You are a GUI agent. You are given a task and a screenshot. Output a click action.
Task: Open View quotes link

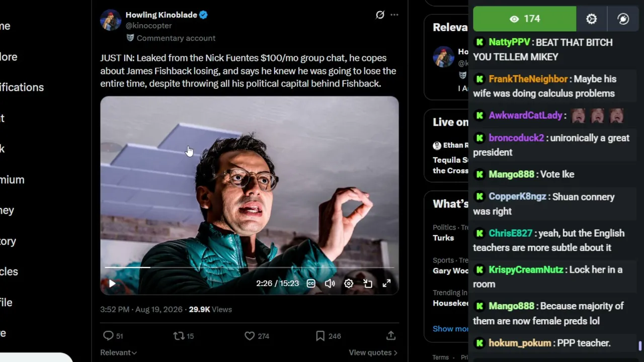(373, 352)
